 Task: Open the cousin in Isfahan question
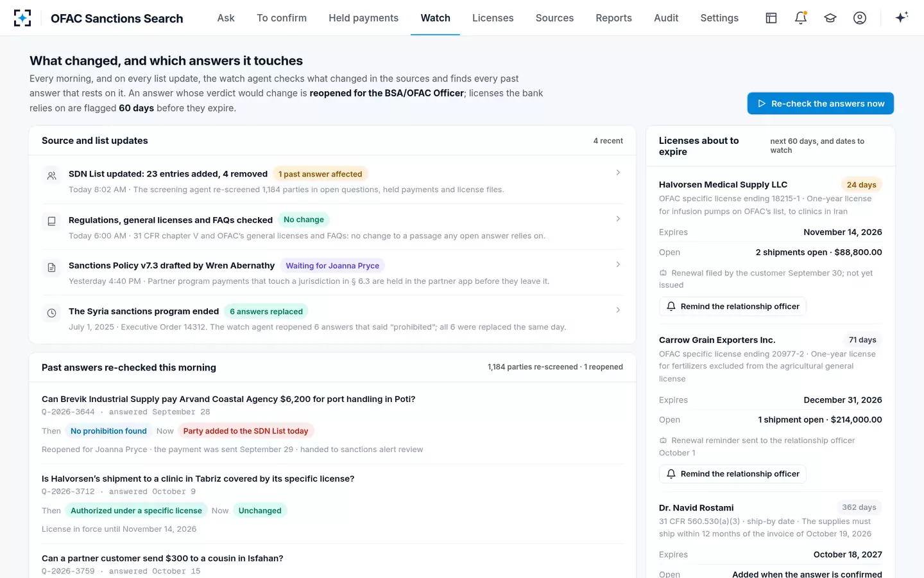point(162,558)
